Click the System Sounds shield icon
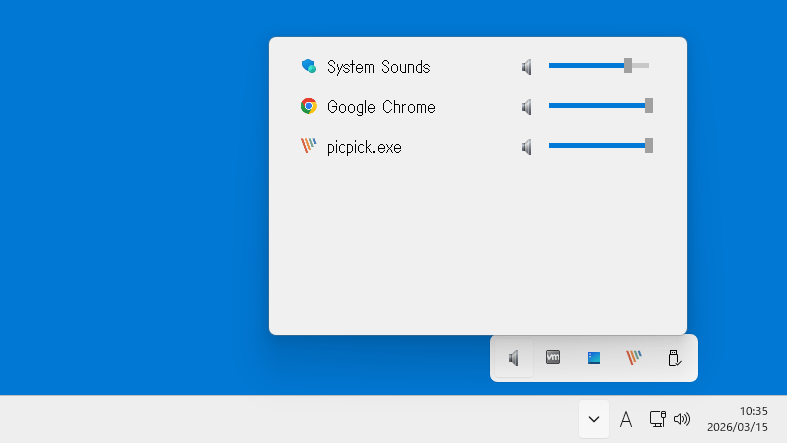Screen dimensions: 787x443 click(x=308, y=67)
